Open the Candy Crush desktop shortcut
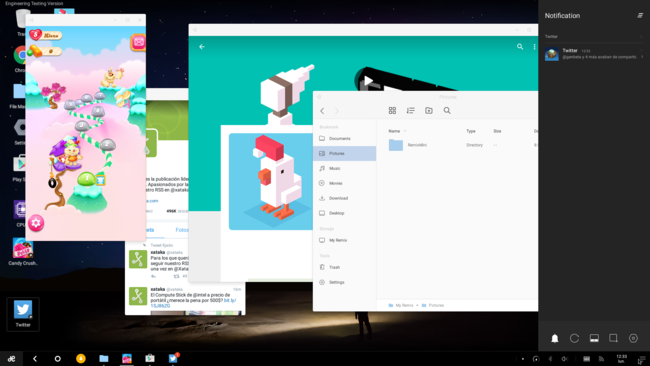The height and width of the screenshot is (366, 650). click(x=23, y=252)
